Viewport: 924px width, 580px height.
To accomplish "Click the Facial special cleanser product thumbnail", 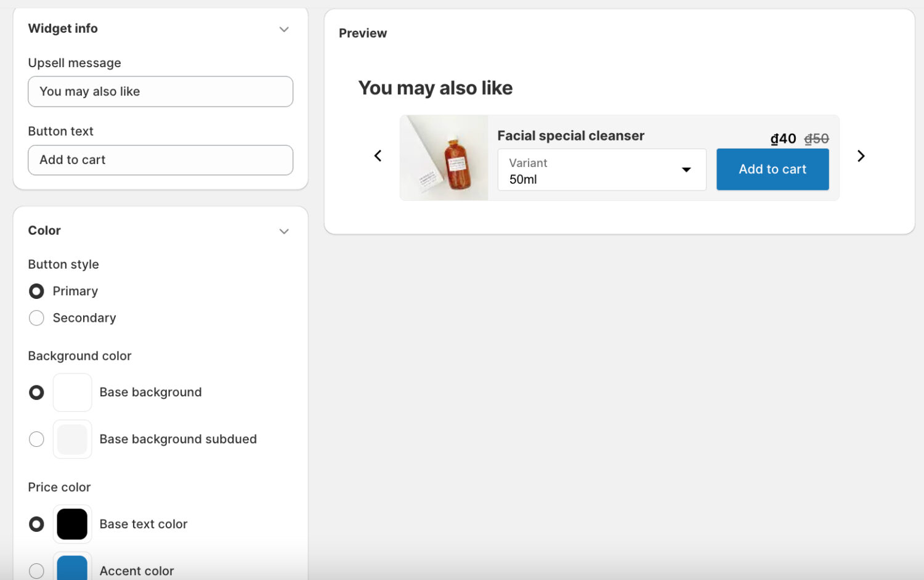I will pyautogui.click(x=444, y=158).
